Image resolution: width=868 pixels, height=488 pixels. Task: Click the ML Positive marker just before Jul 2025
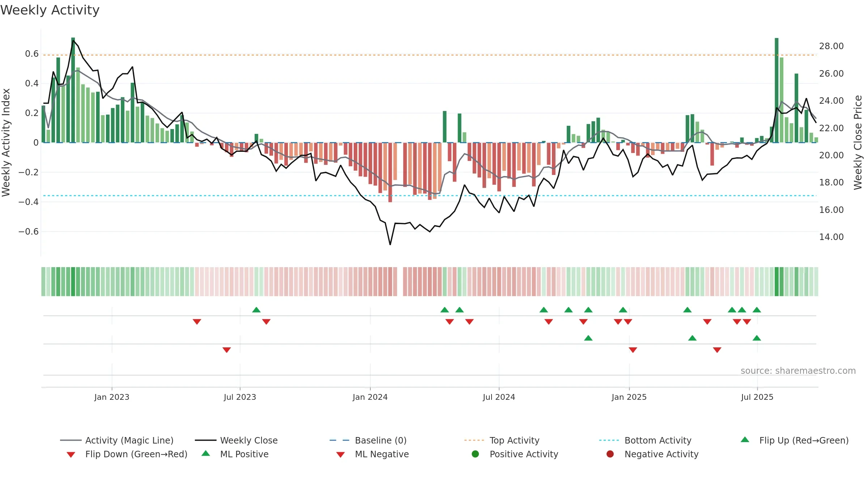(757, 338)
